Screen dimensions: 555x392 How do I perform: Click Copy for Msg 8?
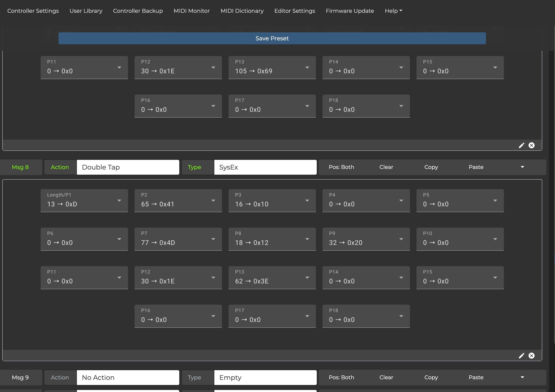431,167
